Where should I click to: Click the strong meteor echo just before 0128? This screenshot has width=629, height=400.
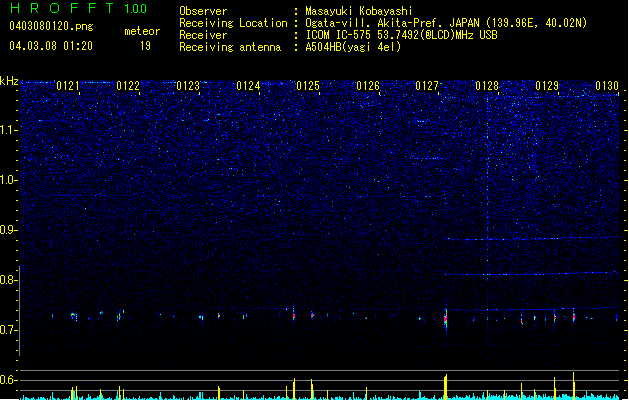click(445, 320)
